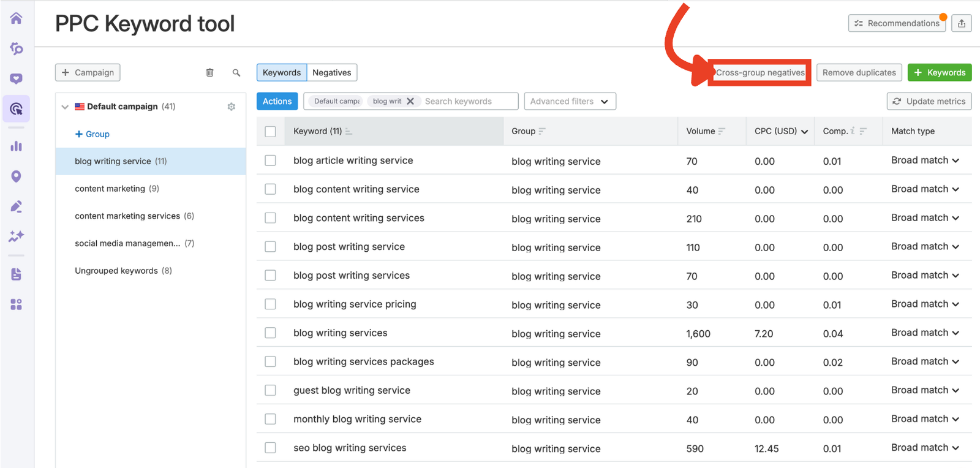Open the heart-shaped sidebar icon
This screenshot has height=468, width=980.
pos(17,78)
